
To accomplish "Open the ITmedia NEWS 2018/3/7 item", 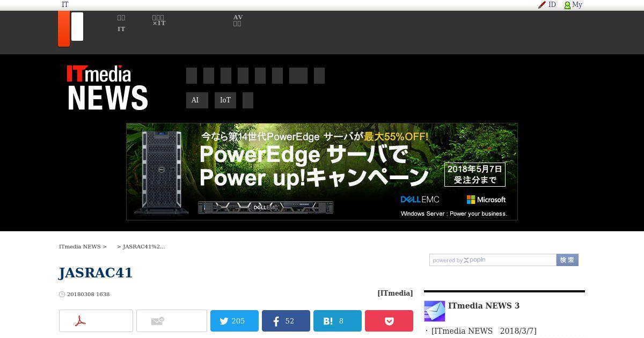I will [484, 331].
